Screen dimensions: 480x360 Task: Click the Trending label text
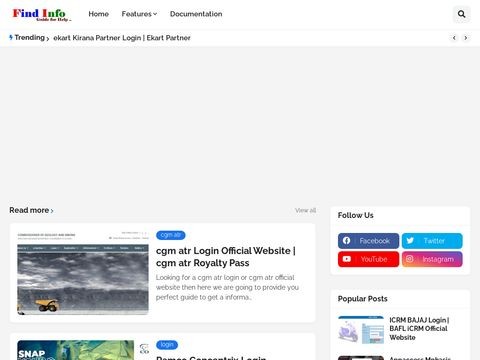click(x=29, y=37)
